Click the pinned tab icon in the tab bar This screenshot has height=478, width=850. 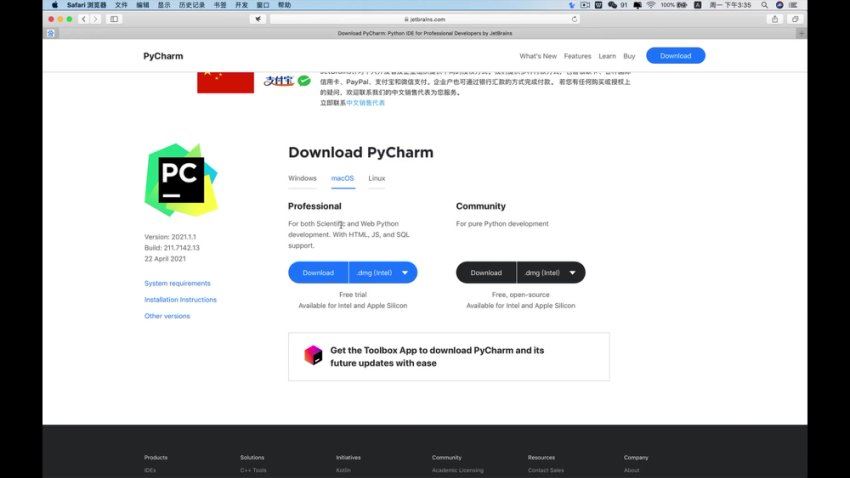[x=50, y=33]
